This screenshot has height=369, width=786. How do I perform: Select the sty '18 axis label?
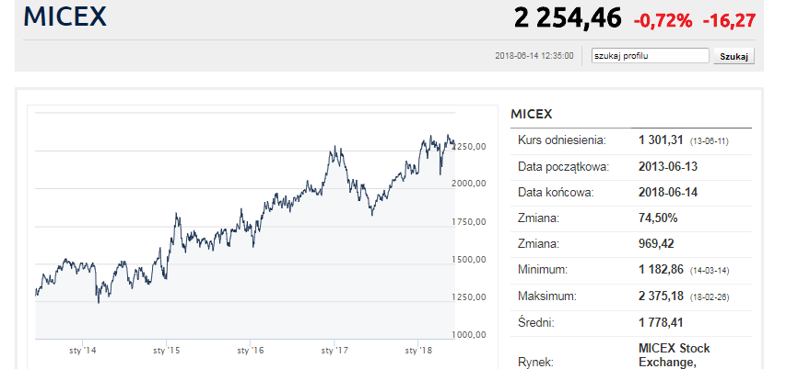pyautogui.click(x=419, y=350)
